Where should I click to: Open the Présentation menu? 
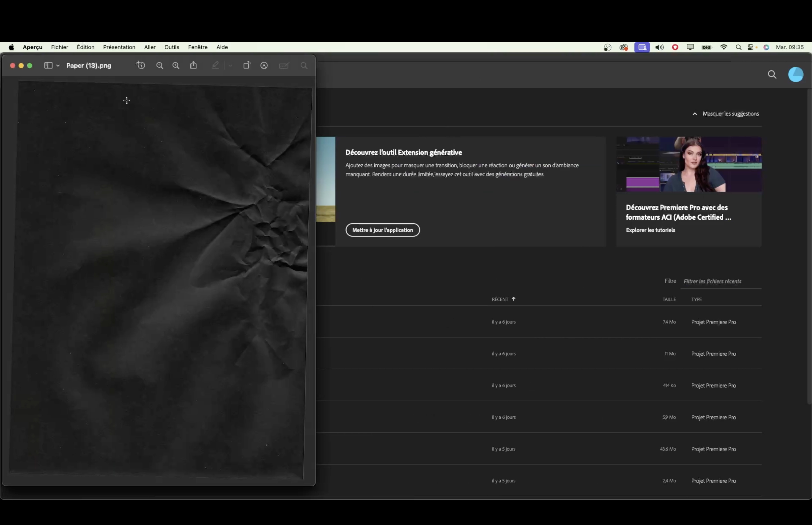[119, 47]
